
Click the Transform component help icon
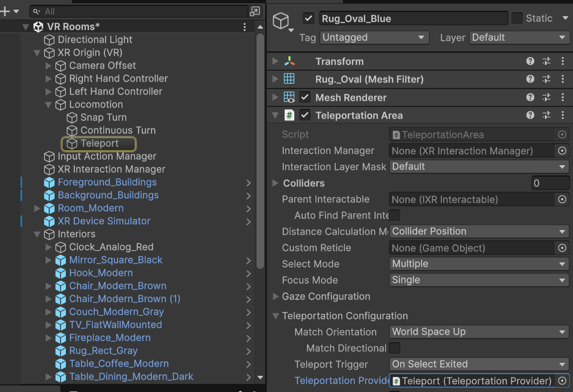coord(530,62)
